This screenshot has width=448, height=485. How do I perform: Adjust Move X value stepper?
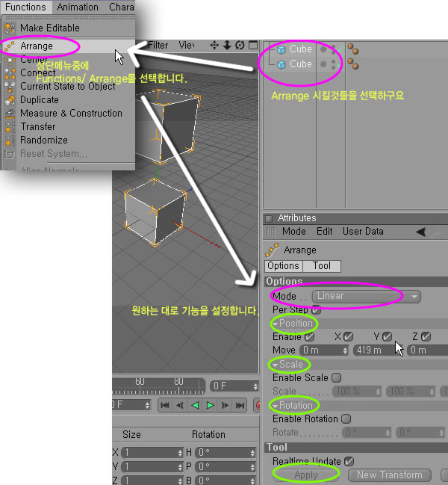click(345, 350)
